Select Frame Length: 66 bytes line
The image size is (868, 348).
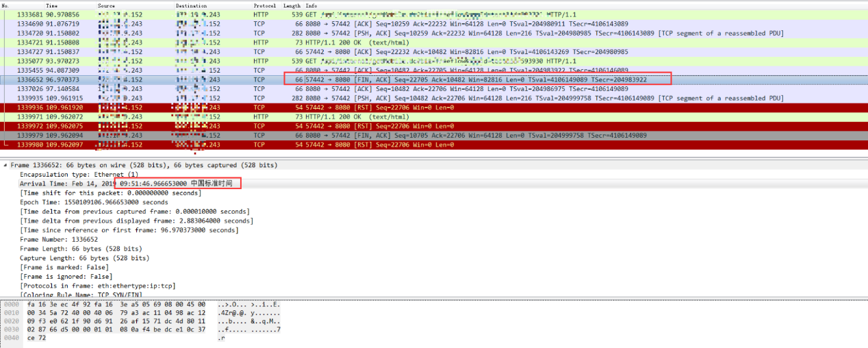[81, 249]
